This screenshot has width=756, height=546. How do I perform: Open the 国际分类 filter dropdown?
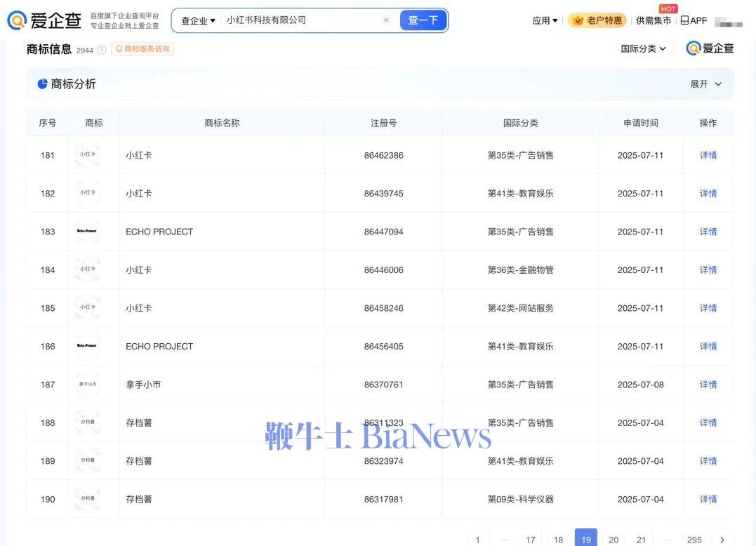[643, 48]
